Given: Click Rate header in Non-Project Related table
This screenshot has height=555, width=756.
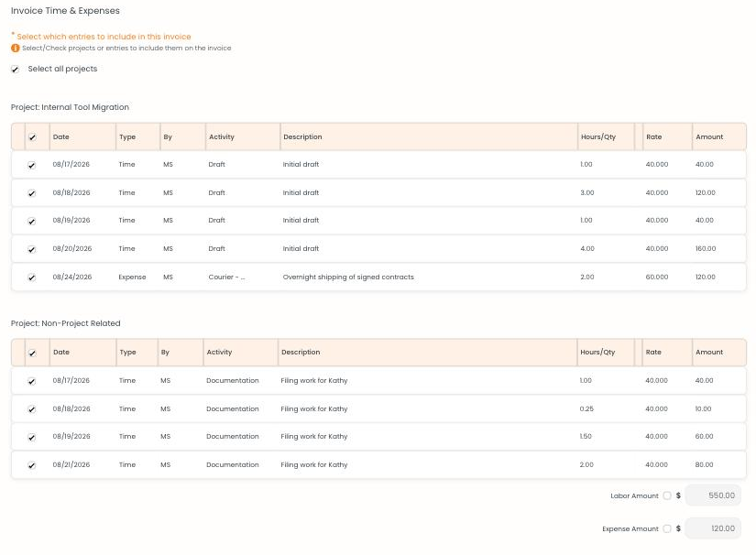Looking at the screenshot, I should point(653,353).
